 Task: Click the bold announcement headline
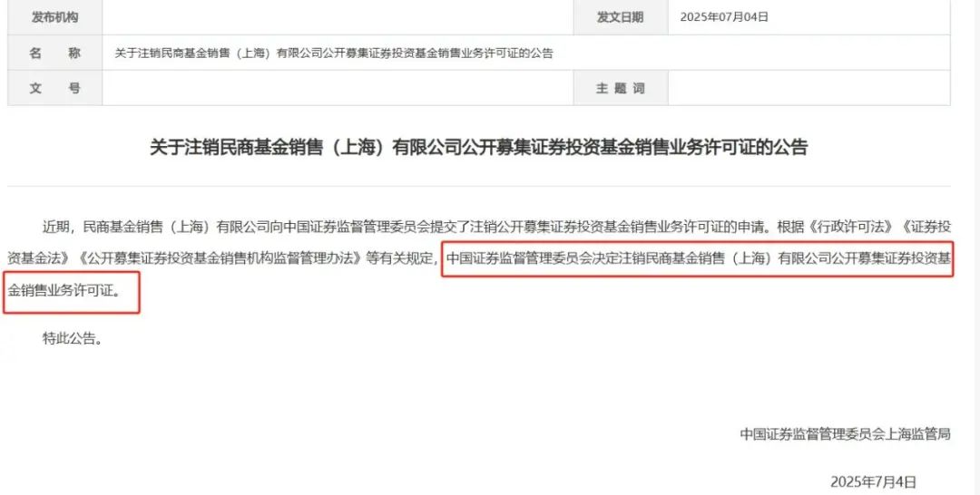(x=479, y=147)
